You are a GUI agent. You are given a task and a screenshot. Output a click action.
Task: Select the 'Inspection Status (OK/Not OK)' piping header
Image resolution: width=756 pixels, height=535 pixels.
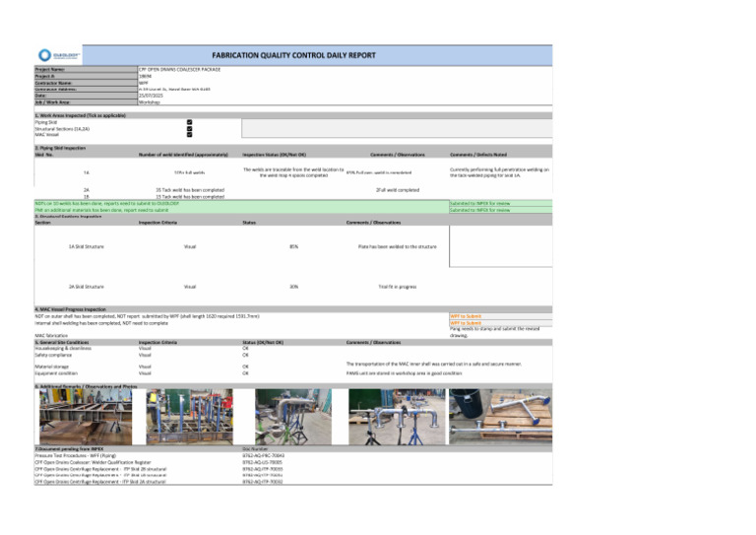(274, 155)
